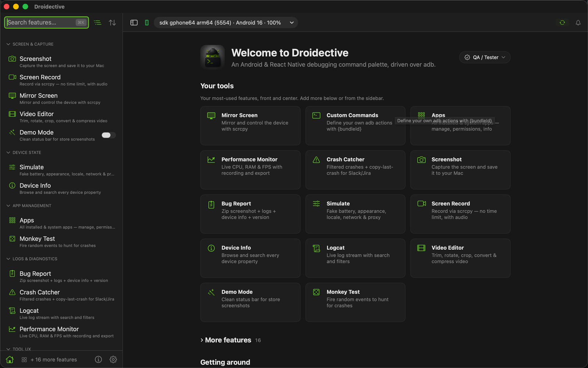
Task: Open the Screen Record tool card
Action: point(460,214)
